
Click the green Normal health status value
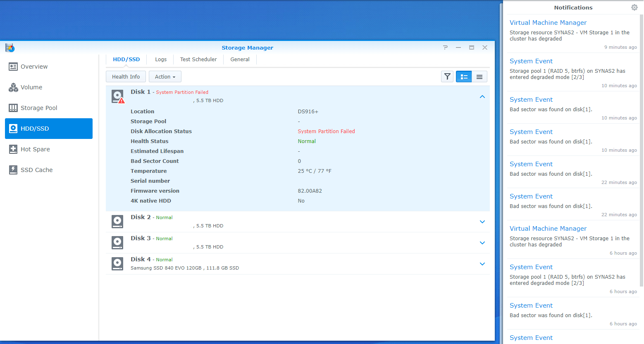point(307,141)
